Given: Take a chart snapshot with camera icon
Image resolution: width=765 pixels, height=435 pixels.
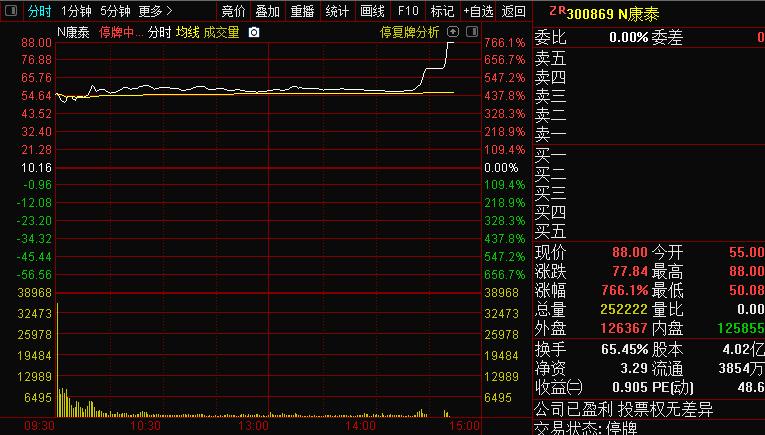Looking at the screenshot, I should [254, 33].
